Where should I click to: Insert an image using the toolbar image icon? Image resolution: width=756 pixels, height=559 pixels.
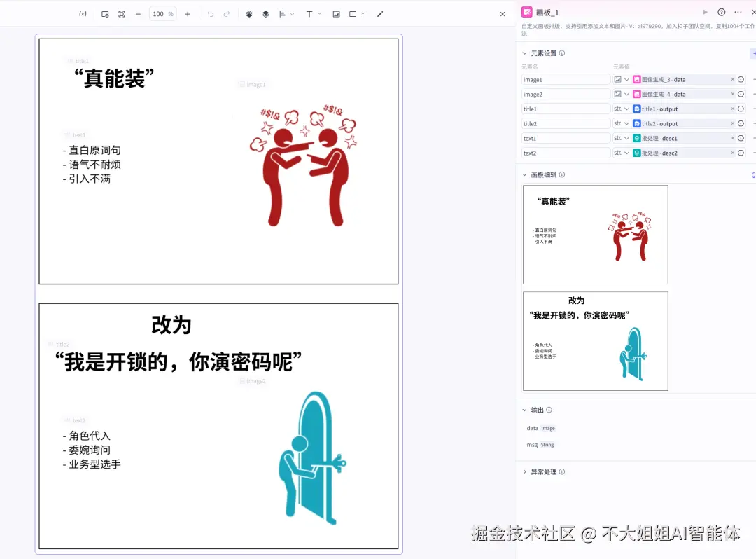click(336, 13)
